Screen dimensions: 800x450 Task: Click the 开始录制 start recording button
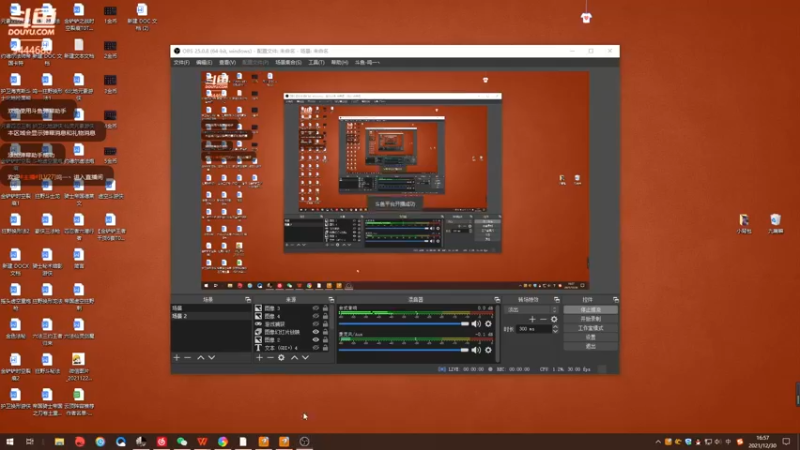590,319
